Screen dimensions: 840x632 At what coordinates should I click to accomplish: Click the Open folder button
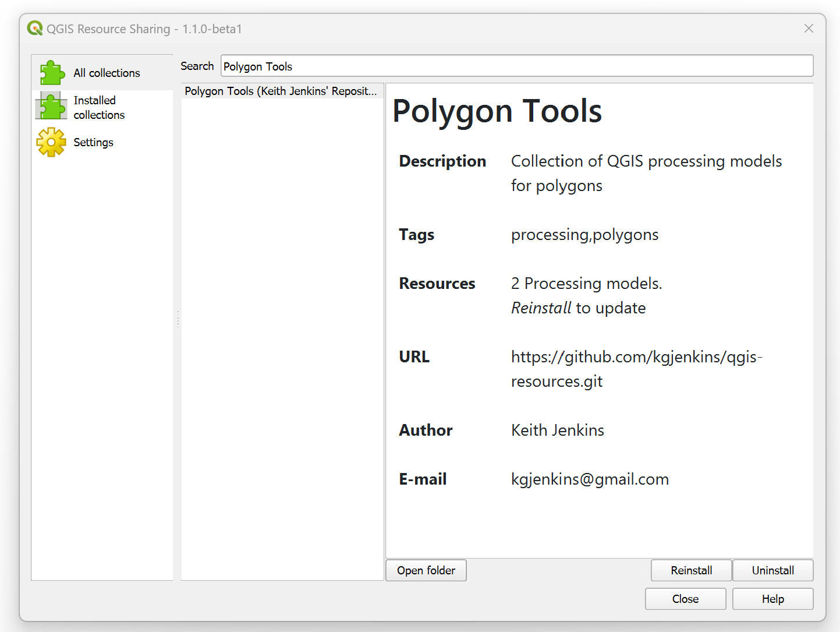(426, 570)
